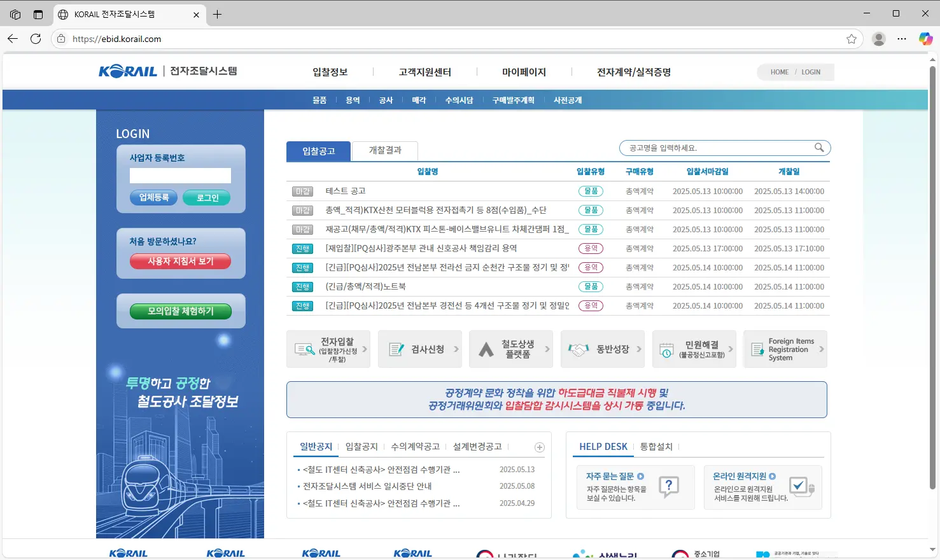
Task: Click the page vertical scrollbar
Action: (x=932, y=277)
